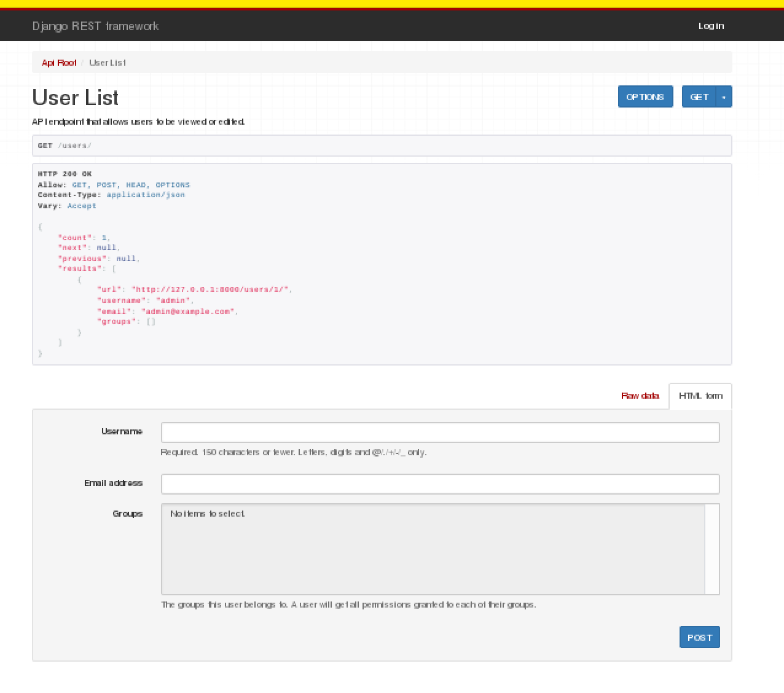Click the Log in link

click(x=711, y=26)
